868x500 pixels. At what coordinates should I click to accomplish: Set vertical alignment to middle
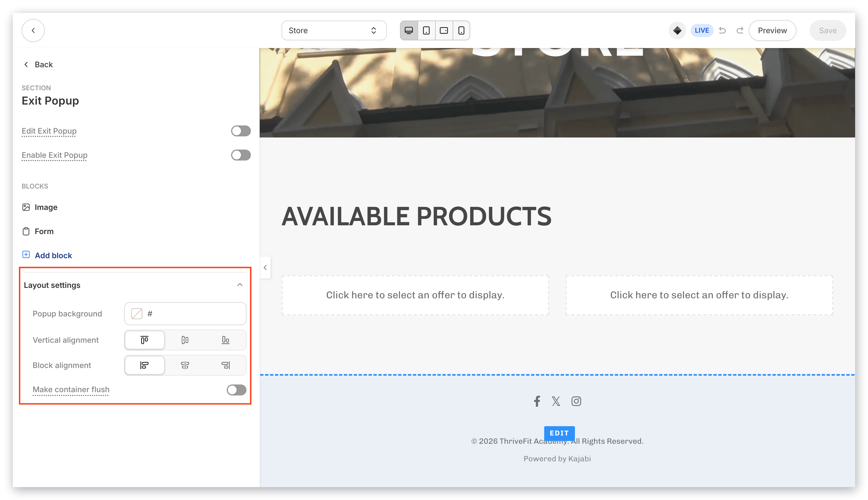185,340
